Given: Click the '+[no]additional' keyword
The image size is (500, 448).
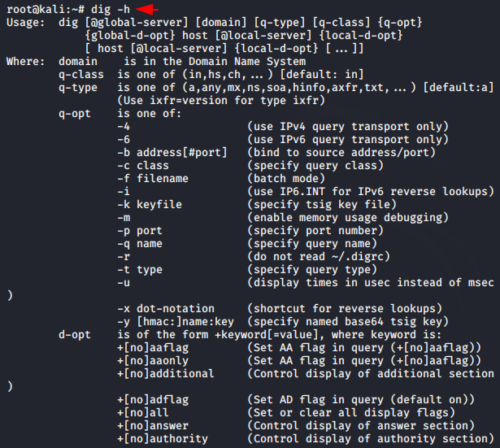Looking at the screenshot, I should (x=166, y=374).
